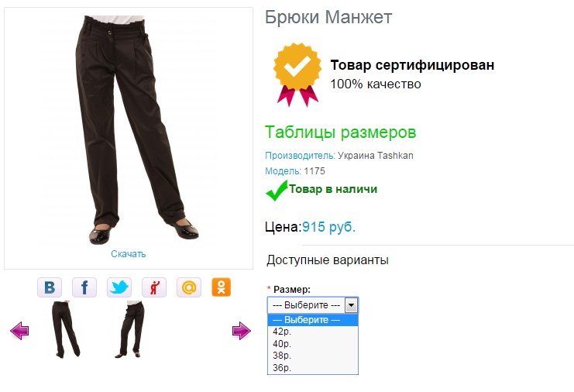Image resolution: width=574 pixels, height=392 pixels.
Task: Open the first trousers thumbnail
Action: [x=66, y=329]
